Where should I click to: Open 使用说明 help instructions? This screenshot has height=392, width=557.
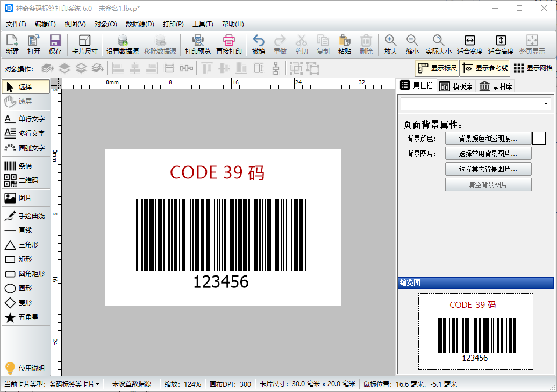[25, 368]
